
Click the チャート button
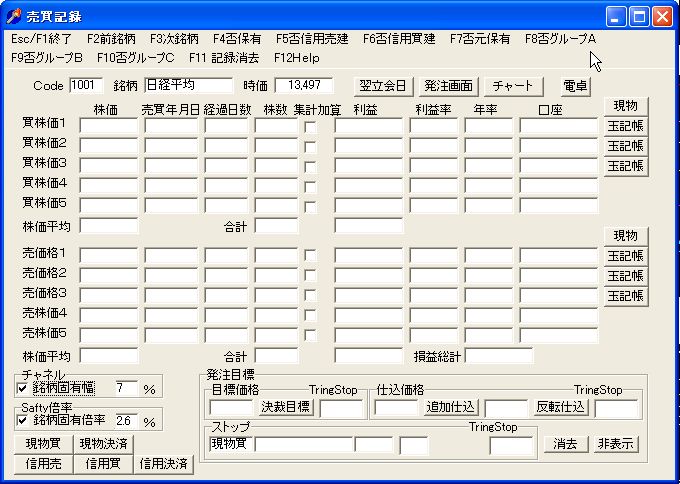point(513,86)
